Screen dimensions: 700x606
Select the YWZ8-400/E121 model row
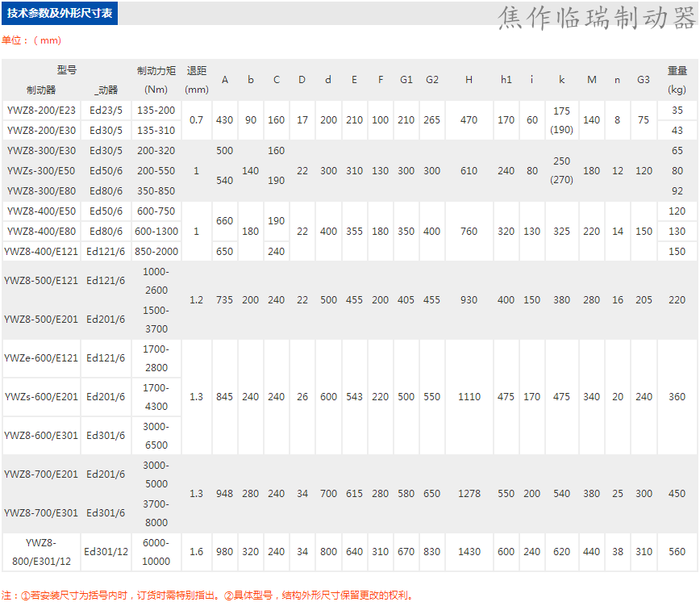pyautogui.click(x=41, y=252)
